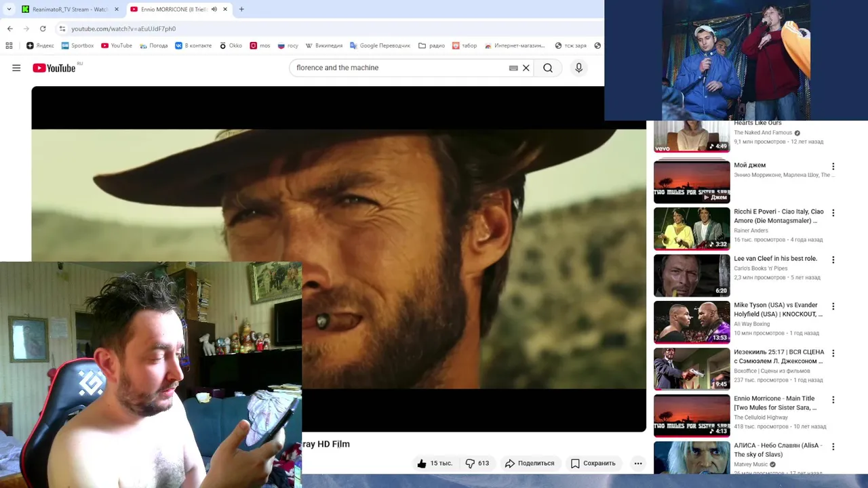Expand the радио bookmark folder
Screen dimensions: 868x488
431,45
